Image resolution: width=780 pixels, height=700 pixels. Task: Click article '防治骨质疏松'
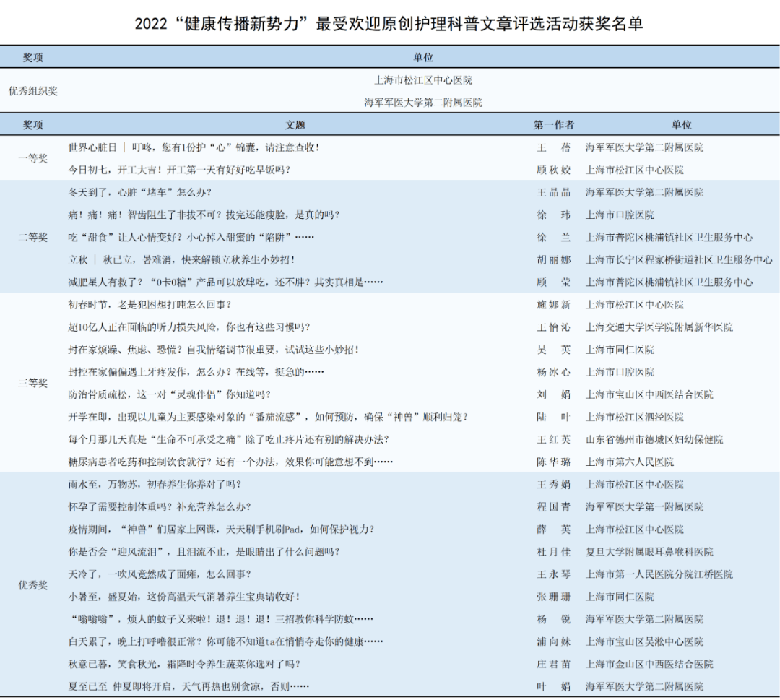(169, 394)
